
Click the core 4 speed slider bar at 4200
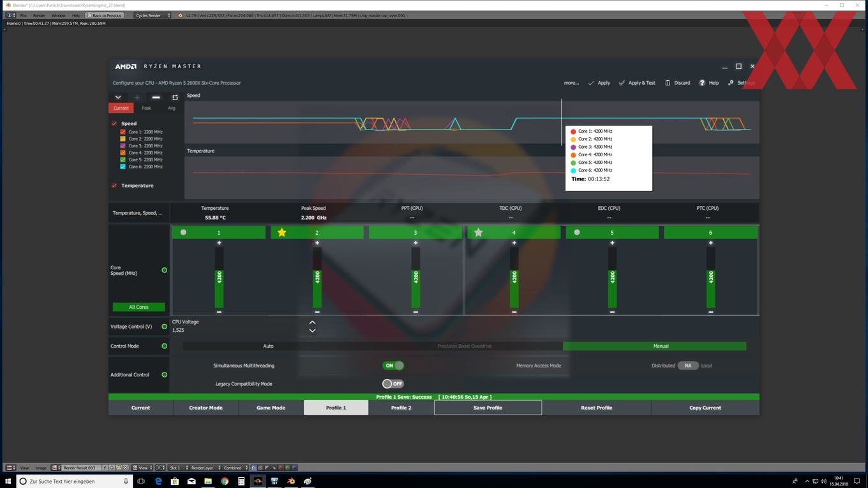coord(514,277)
